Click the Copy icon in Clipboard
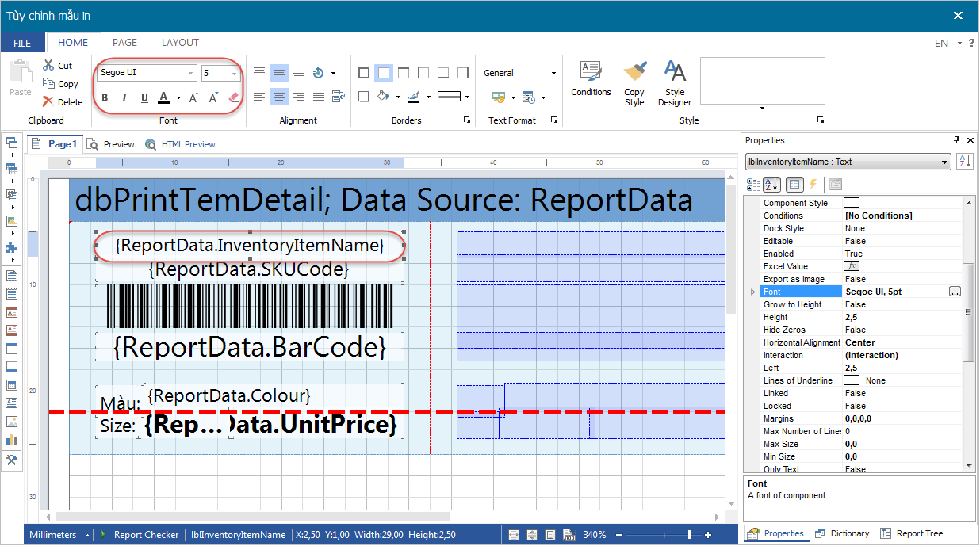Viewport: 980px width, 546px height. [x=49, y=83]
